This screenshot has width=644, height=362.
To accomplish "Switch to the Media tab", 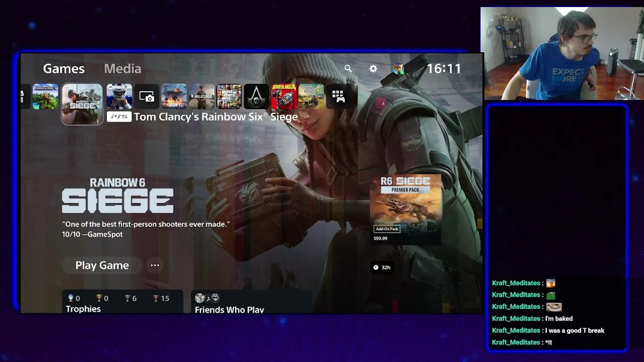I will click(123, 68).
